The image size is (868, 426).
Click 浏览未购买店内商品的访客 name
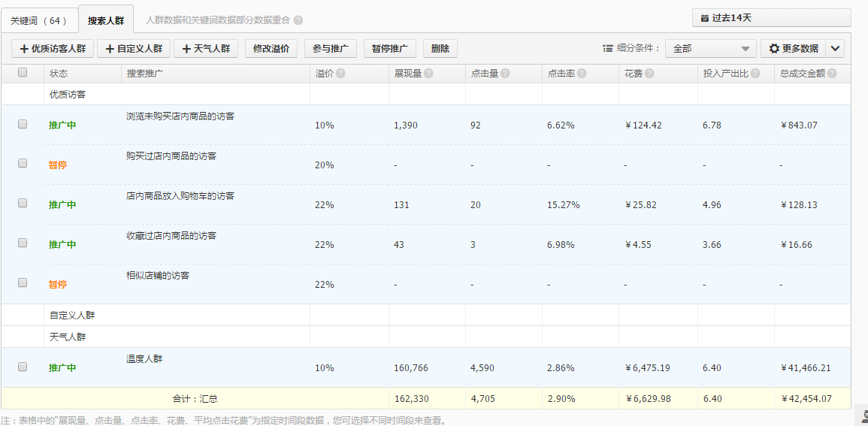coord(180,116)
